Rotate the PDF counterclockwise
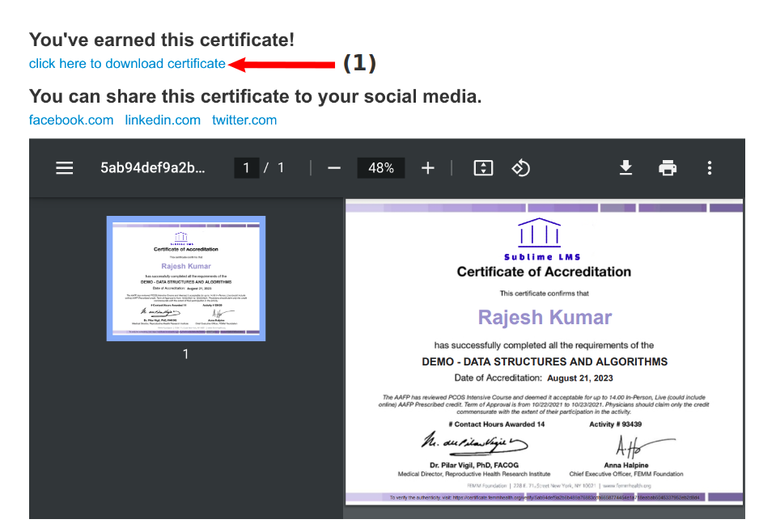Screen dimensions: 776x532 521,168
